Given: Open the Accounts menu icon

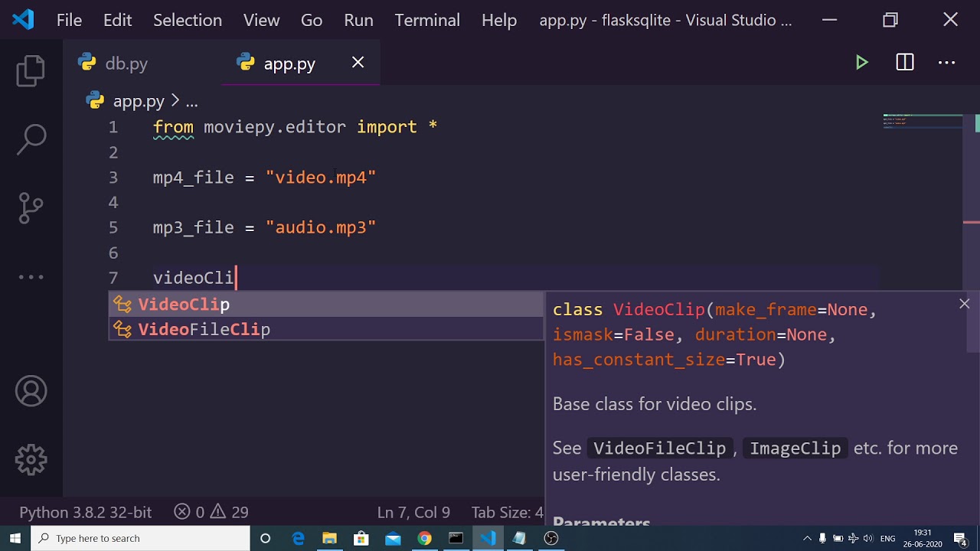Looking at the screenshot, I should click(31, 392).
